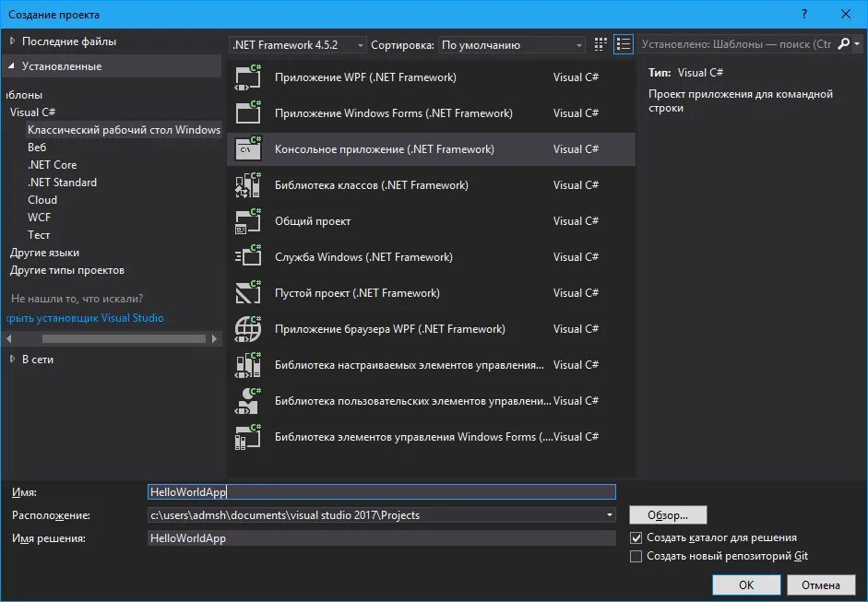Screen dimensions: 868x602
Task: Click the project name 'Имя' input field
Action: (x=381, y=492)
